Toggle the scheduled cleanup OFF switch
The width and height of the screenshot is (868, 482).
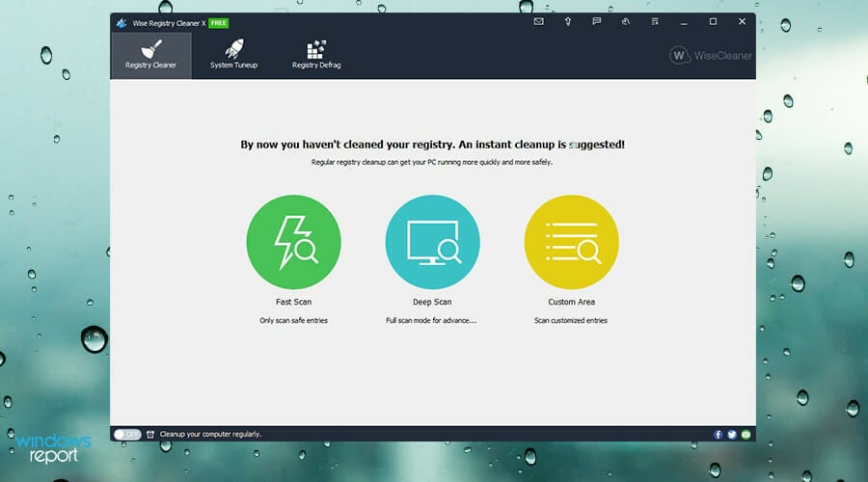127,435
